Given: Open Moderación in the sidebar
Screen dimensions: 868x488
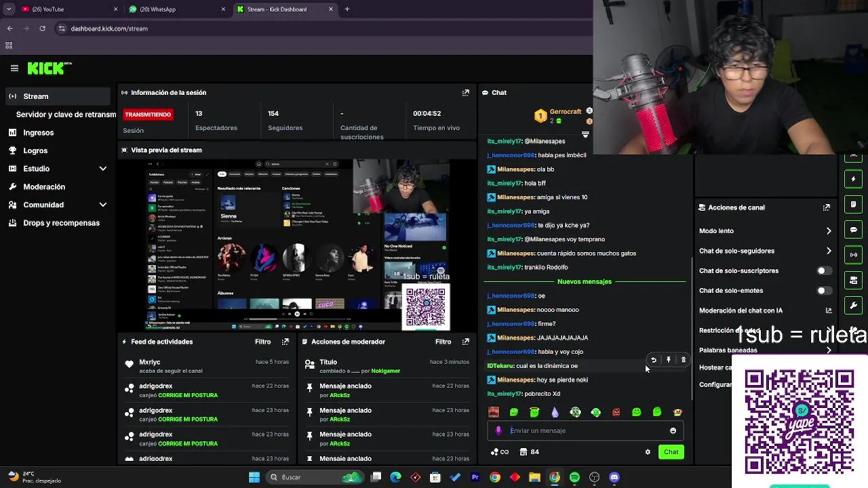Looking at the screenshot, I should click(x=44, y=186).
